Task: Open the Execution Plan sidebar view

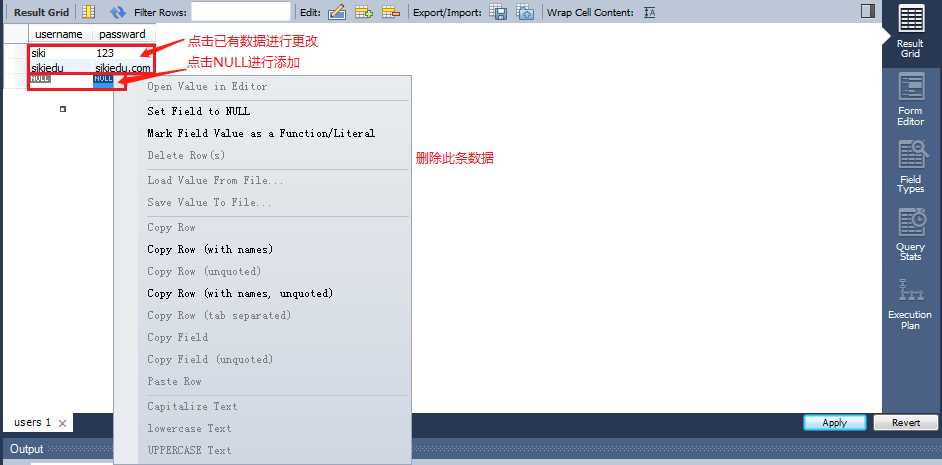Action: pos(910,303)
